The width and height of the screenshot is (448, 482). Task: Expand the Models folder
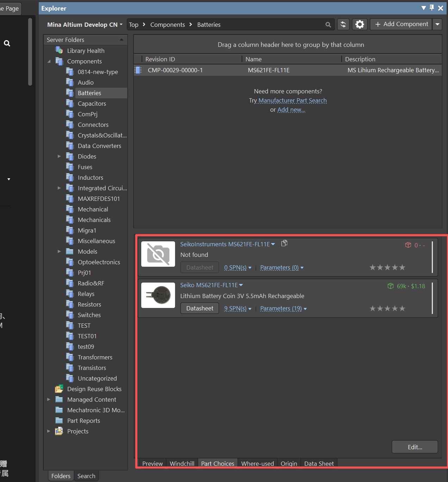59,251
